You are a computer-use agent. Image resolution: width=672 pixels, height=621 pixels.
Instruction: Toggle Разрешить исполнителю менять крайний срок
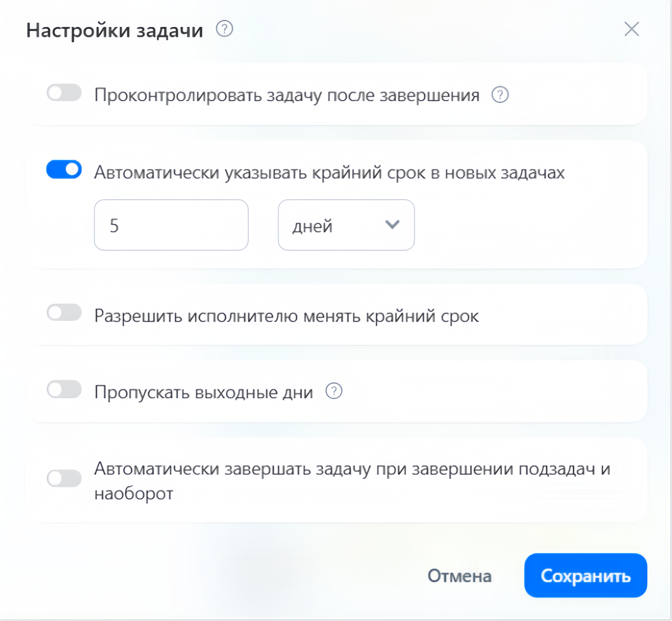(64, 313)
